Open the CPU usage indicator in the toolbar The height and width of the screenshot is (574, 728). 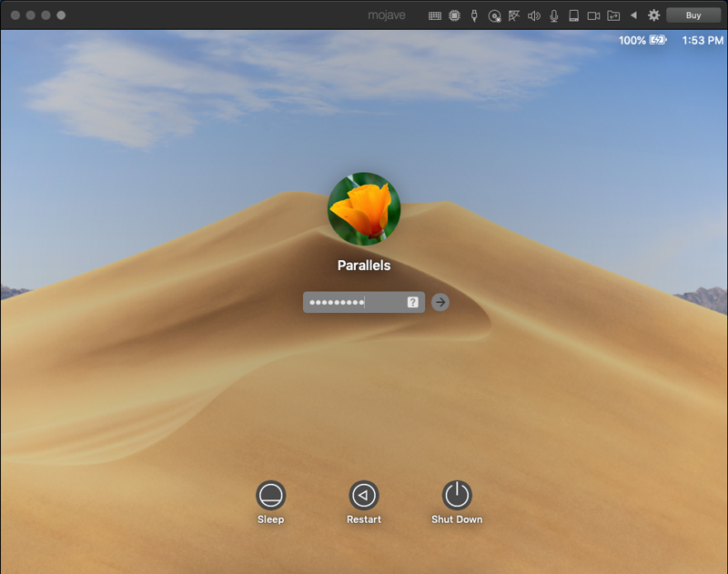point(454,15)
